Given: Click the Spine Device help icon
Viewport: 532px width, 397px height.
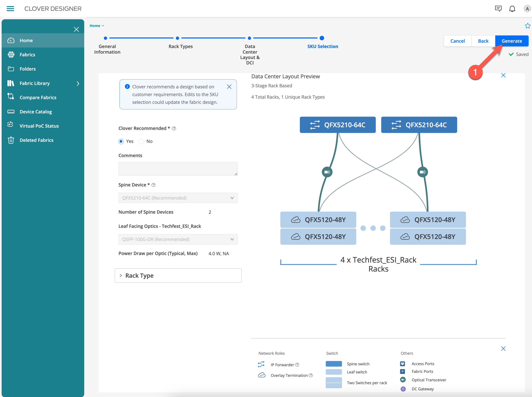Looking at the screenshot, I should pos(154,185).
